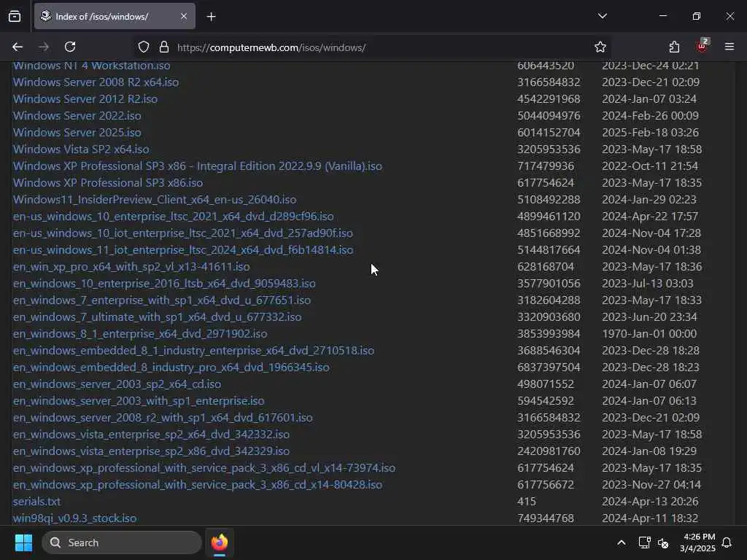Download en_windows_server_2003_with_sp1_enterprise.iso
This screenshot has height=560, width=747.
138,400
